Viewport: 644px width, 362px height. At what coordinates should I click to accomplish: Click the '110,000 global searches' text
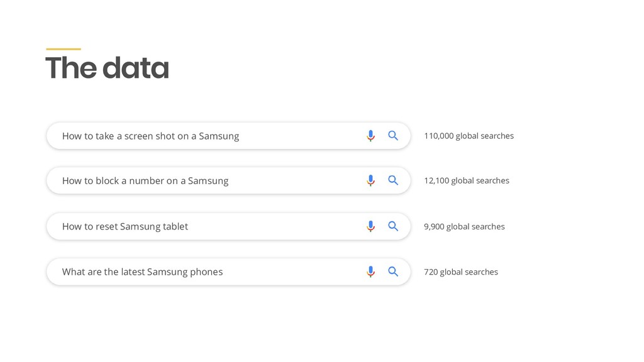coord(469,136)
